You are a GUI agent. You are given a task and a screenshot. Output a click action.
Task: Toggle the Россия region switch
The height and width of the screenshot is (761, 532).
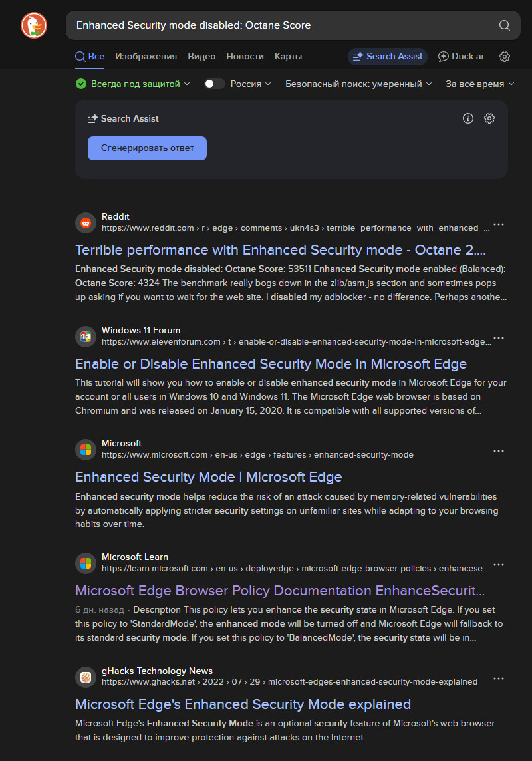point(215,84)
